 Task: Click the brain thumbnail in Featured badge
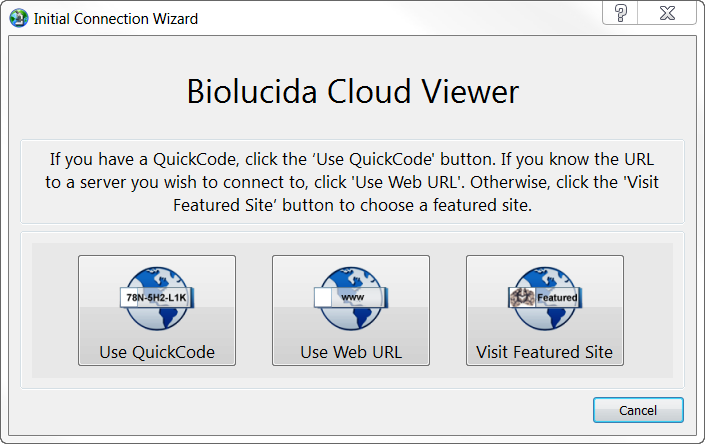[x=522, y=297]
